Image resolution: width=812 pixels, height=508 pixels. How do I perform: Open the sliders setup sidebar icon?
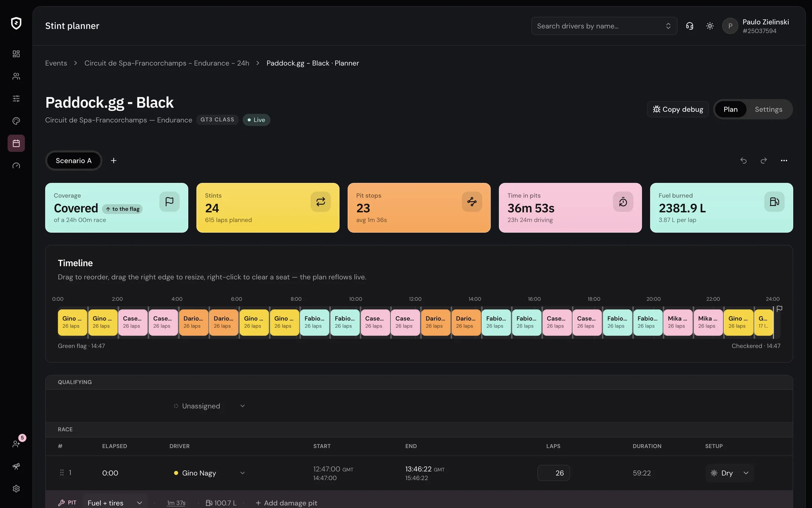pos(16,98)
